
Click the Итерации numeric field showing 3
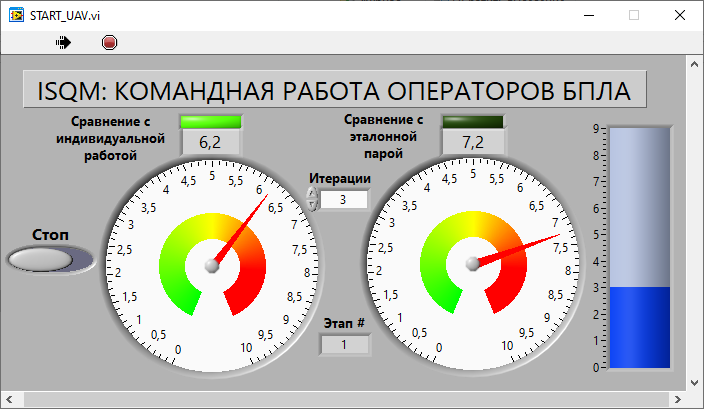[x=343, y=200]
